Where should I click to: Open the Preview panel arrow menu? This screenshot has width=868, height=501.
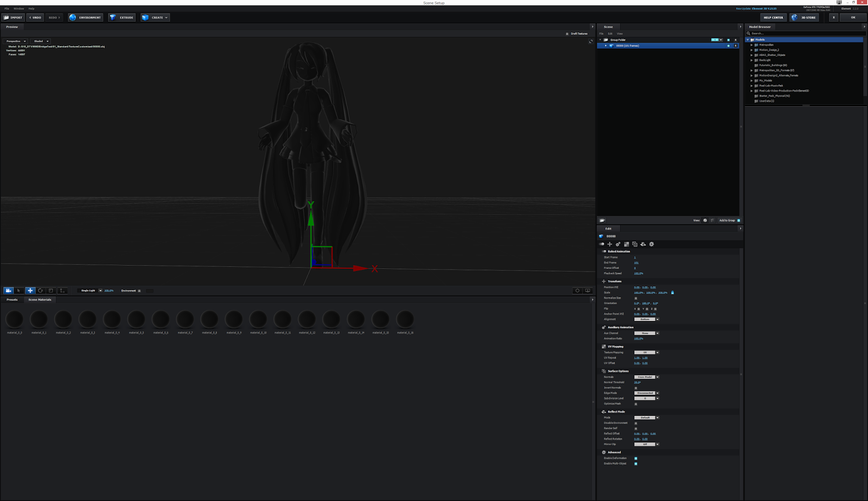[592, 27]
